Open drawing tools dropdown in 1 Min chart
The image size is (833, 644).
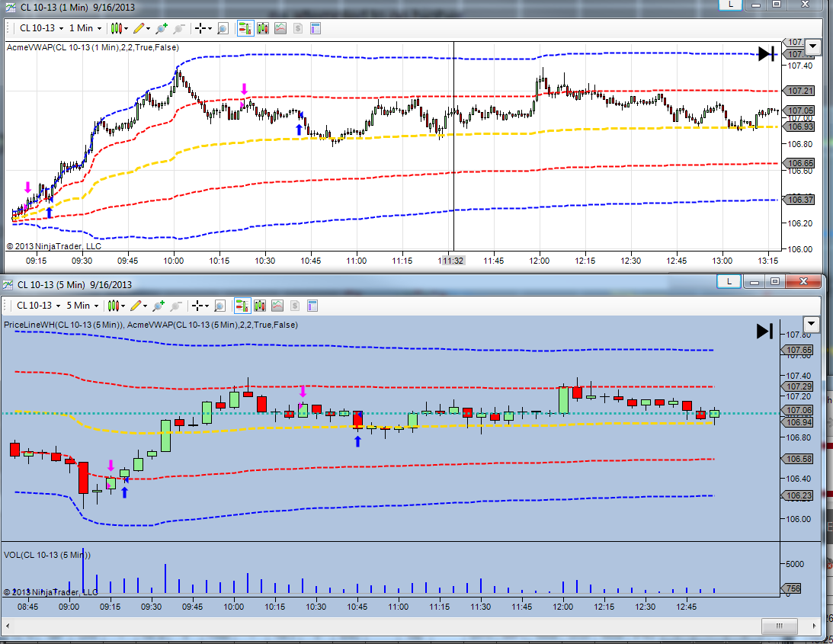click(x=142, y=28)
